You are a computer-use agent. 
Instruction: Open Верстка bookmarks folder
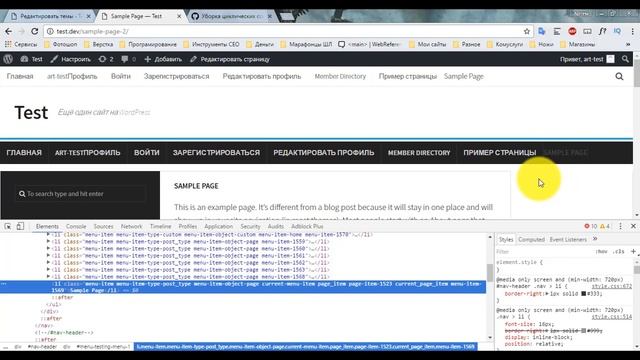[x=98, y=44]
